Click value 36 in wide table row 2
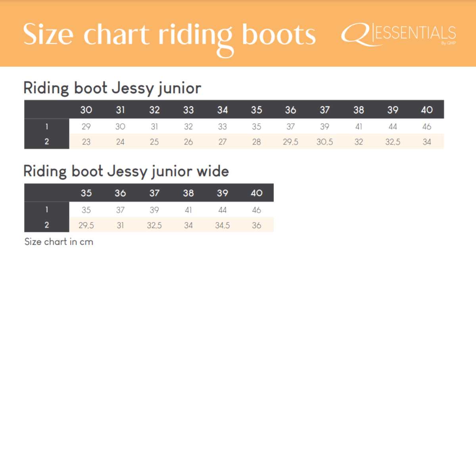Screen dimensions: 476x476 [257, 225]
